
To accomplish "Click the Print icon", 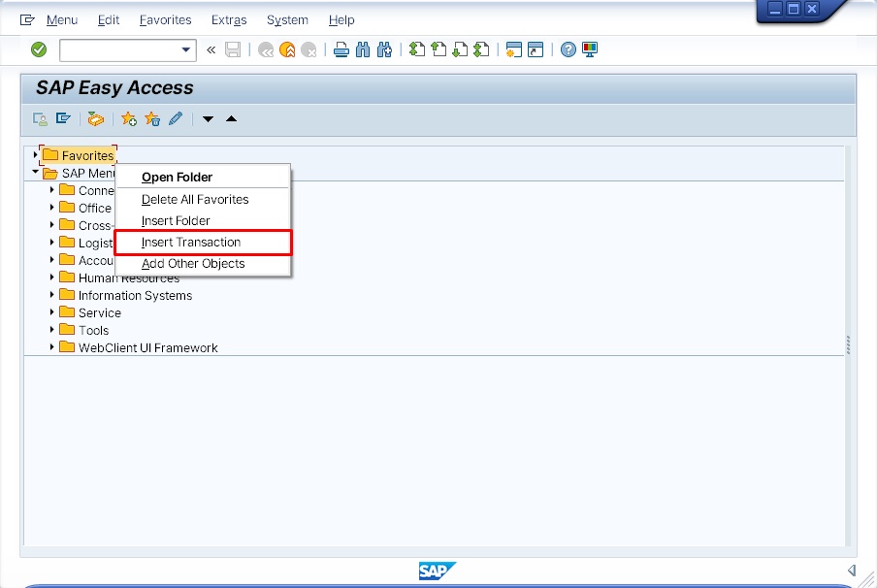I will tap(341, 49).
